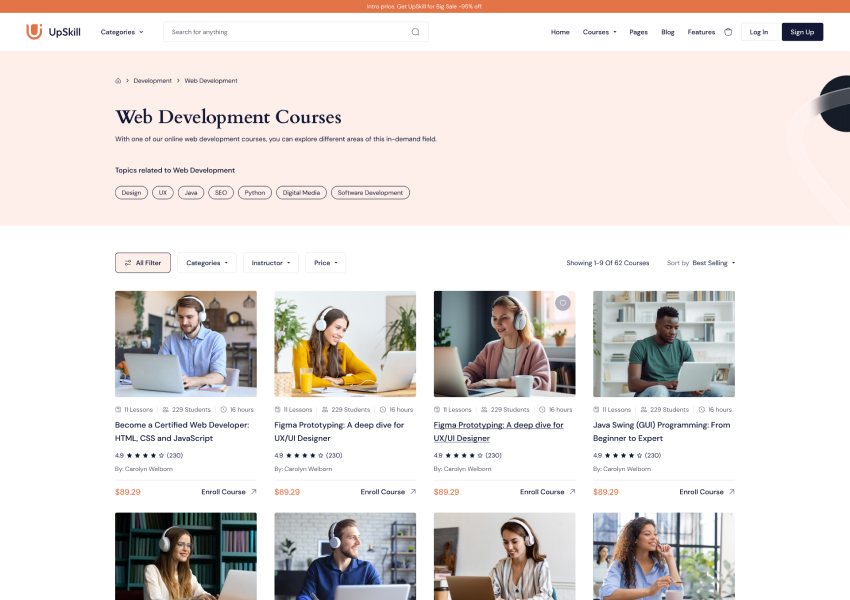The height and width of the screenshot is (600, 850).
Task: Change sort order from Best Selling
Action: click(x=713, y=263)
